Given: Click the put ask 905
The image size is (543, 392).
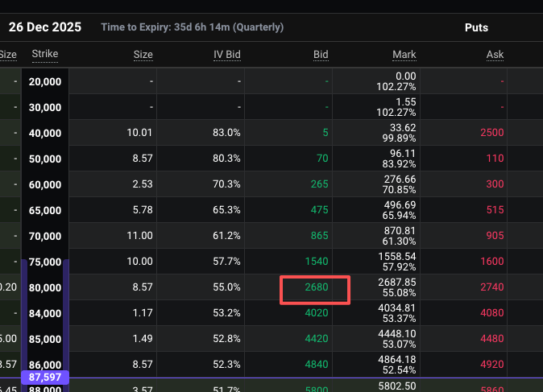Looking at the screenshot, I should [495, 235].
